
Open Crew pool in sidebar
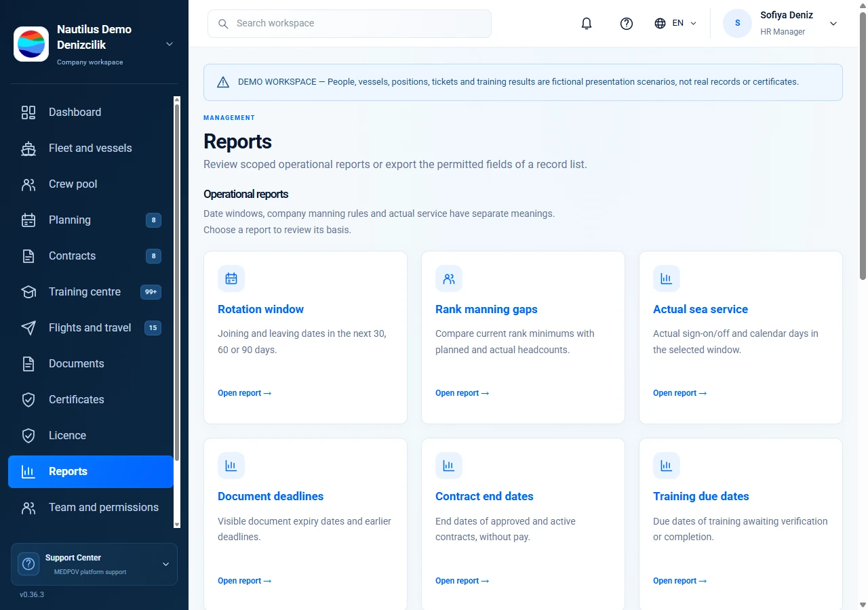pos(91,184)
